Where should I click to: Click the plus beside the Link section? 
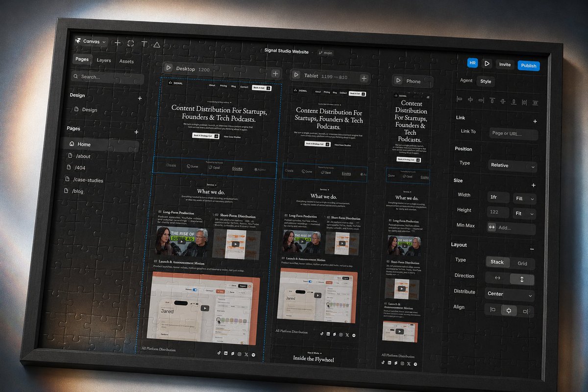point(535,121)
